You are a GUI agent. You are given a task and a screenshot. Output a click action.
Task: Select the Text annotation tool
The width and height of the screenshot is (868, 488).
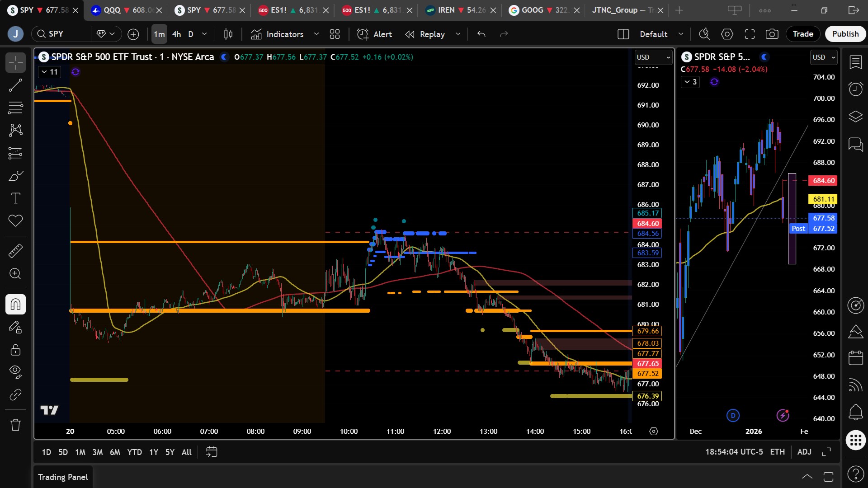[15, 198]
